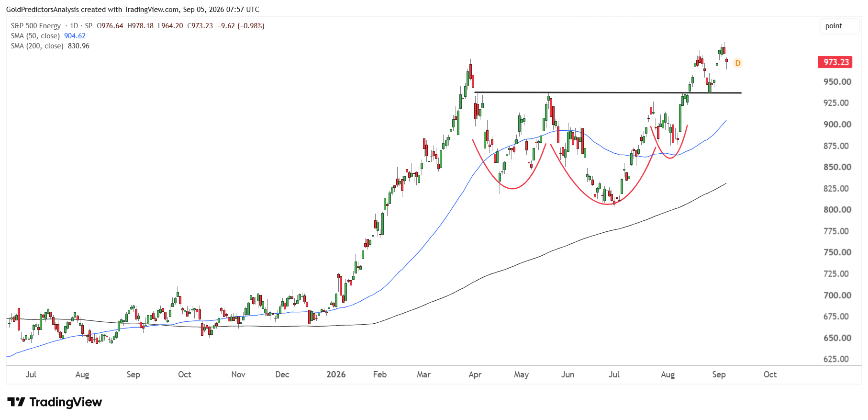Click the Dec label on the time axis
Viewport: 868px width, 420px height.
click(x=282, y=375)
